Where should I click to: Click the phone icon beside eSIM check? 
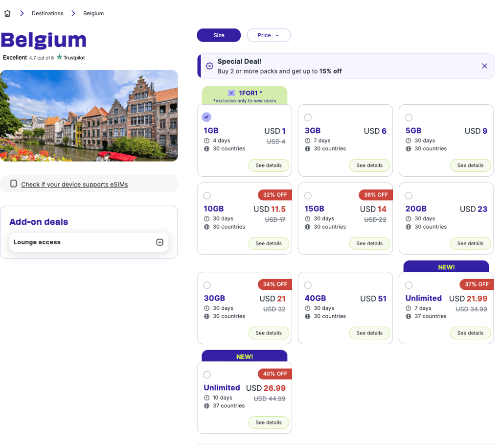click(x=13, y=184)
